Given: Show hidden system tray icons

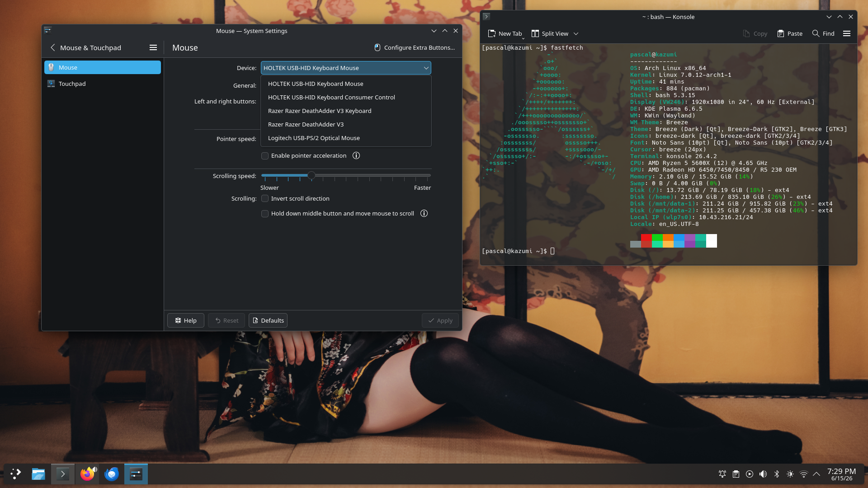Looking at the screenshot, I should [816, 474].
